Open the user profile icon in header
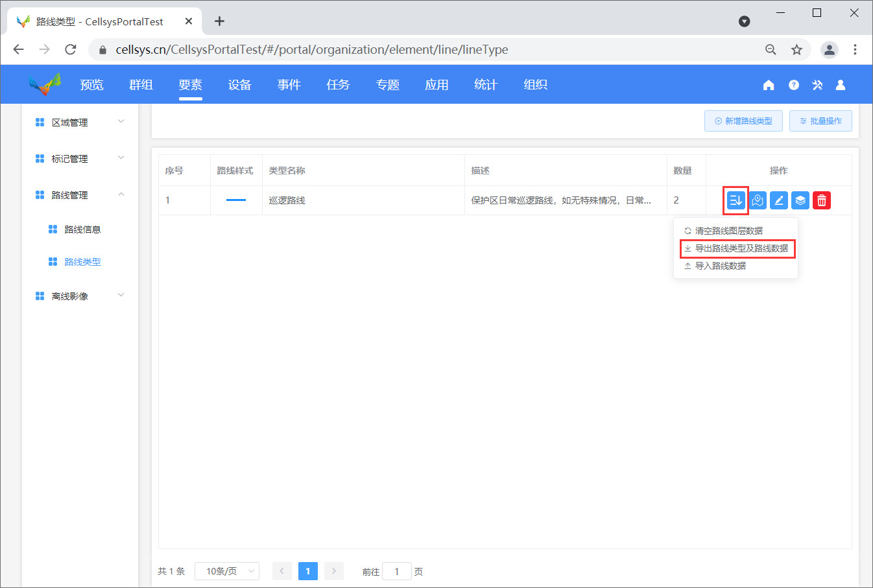The height and width of the screenshot is (588, 873). pos(841,85)
